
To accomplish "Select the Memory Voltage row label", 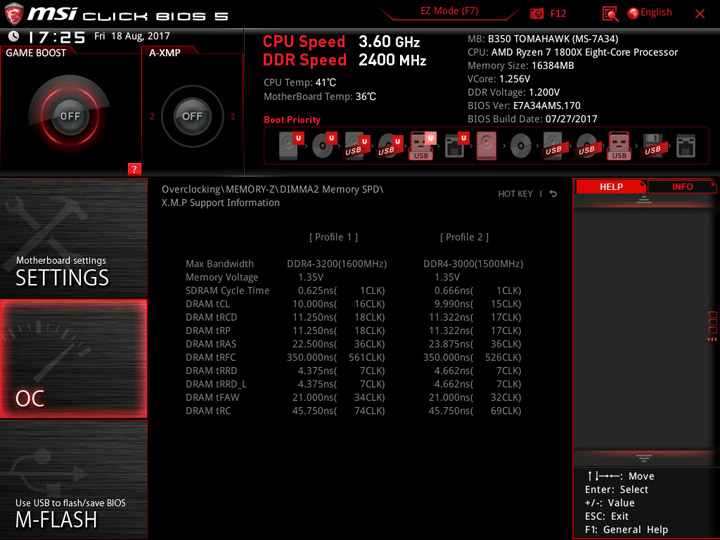I will pos(222,277).
